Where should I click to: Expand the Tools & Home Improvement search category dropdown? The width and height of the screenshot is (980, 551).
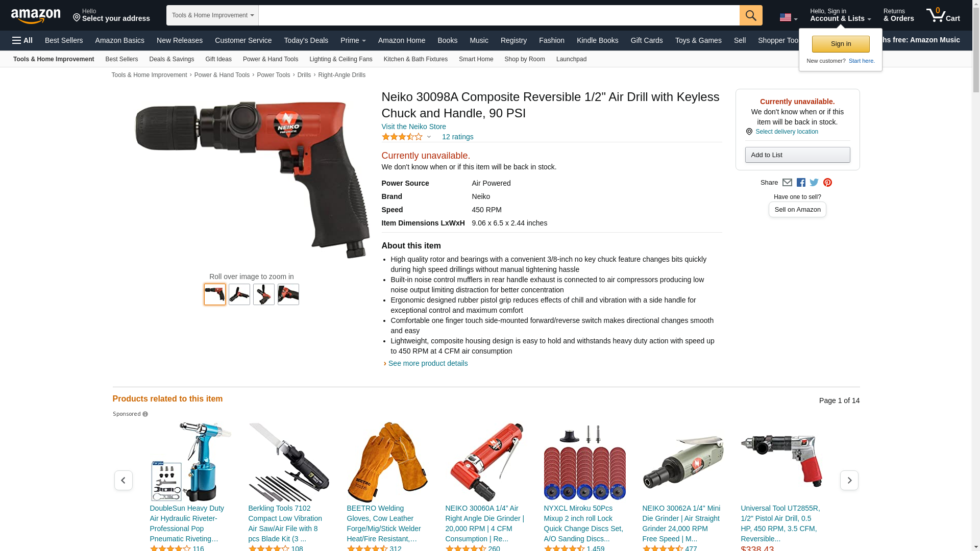tap(212, 15)
